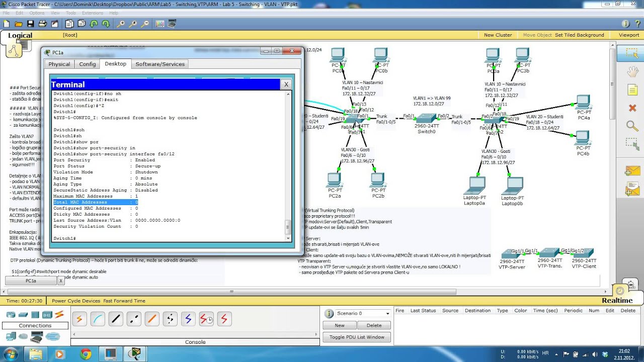Open the Software/Services tab in PC1a
Image resolution: width=644 pixels, height=362 pixels.
coord(160,64)
